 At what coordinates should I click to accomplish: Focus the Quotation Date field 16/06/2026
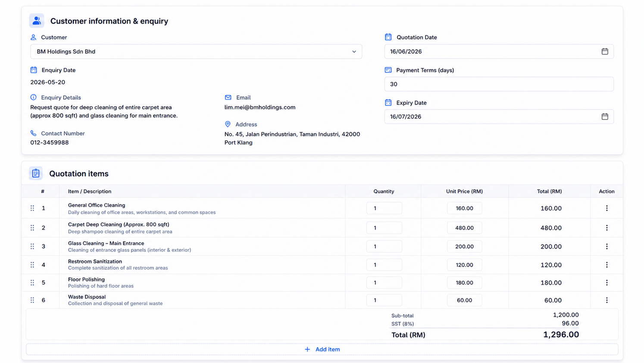pos(499,51)
